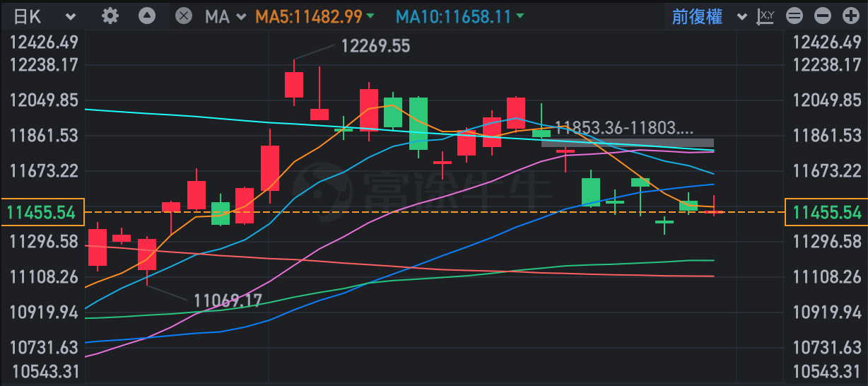
Task: Click the left 11455.54 current price tag
Action: 42,212
